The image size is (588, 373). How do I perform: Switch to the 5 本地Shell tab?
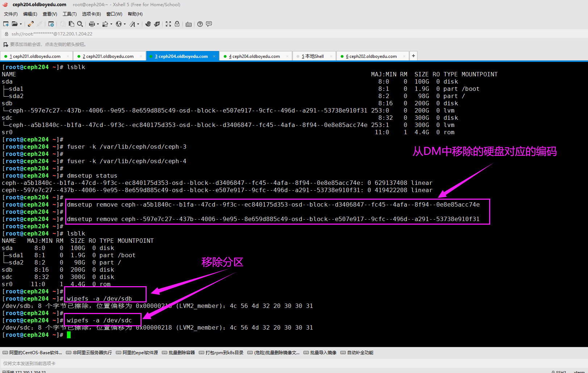click(x=313, y=56)
